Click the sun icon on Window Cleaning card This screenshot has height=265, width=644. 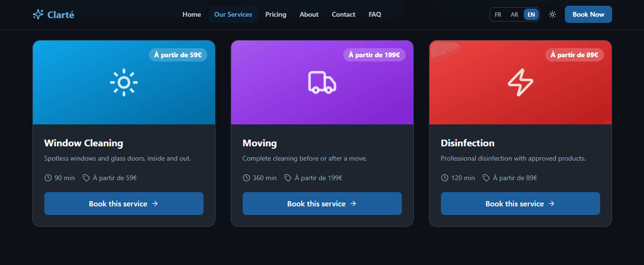click(x=124, y=82)
